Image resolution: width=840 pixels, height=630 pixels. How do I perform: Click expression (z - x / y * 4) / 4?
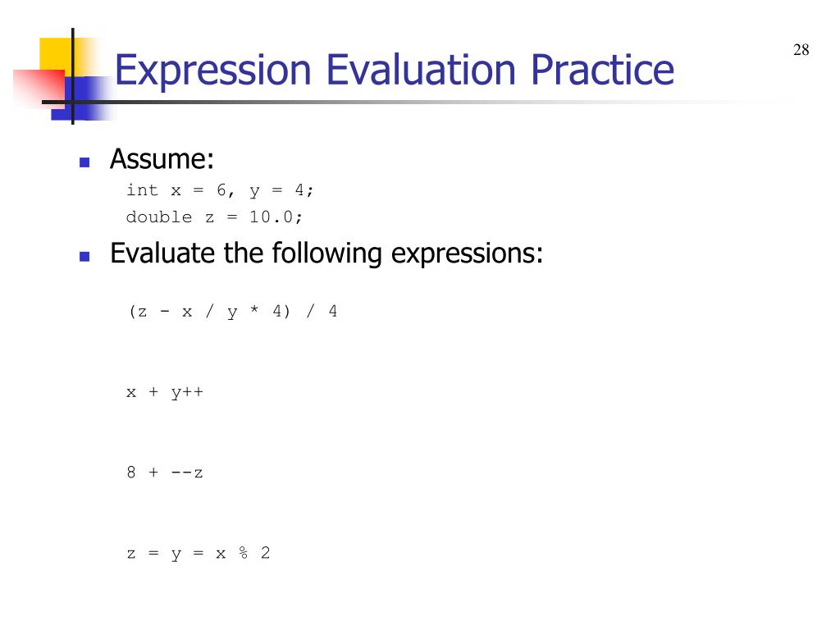[x=232, y=311]
